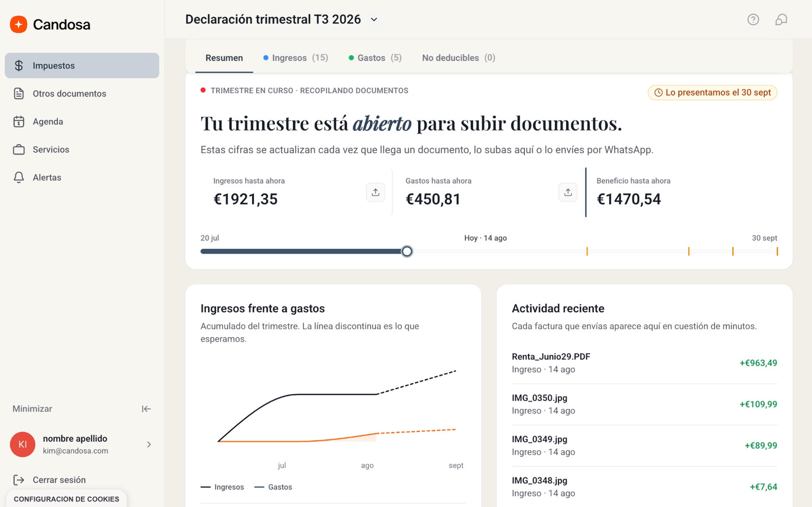Screen dimensions: 812x507
Task: Click the +€963,49 amount
Action: click(x=758, y=363)
